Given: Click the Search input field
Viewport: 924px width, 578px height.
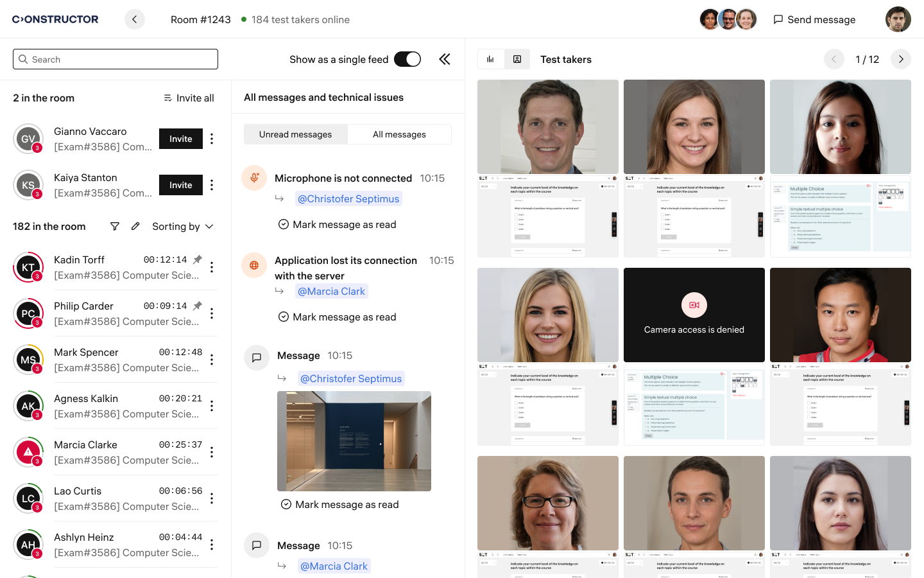Looking at the screenshot, I should point(116,59).
